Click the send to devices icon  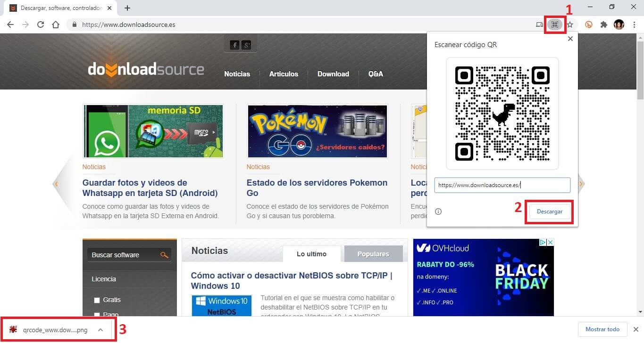[x=540, y=24]
